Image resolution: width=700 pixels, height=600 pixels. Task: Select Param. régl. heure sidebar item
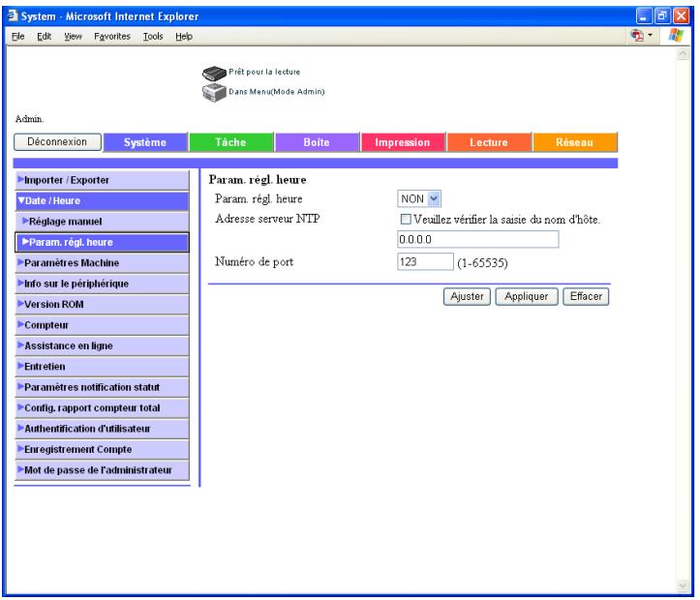(x=102, y=242)
